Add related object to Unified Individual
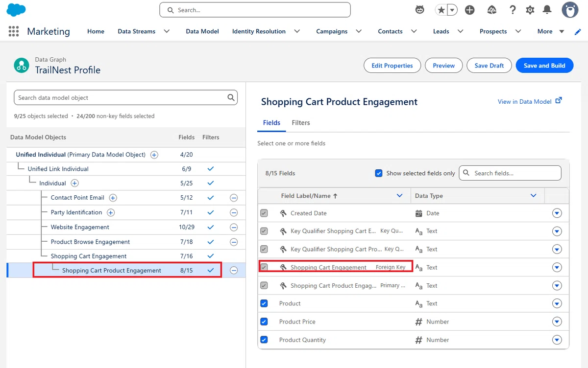This screenshot has width=588, height=368. 154,155
